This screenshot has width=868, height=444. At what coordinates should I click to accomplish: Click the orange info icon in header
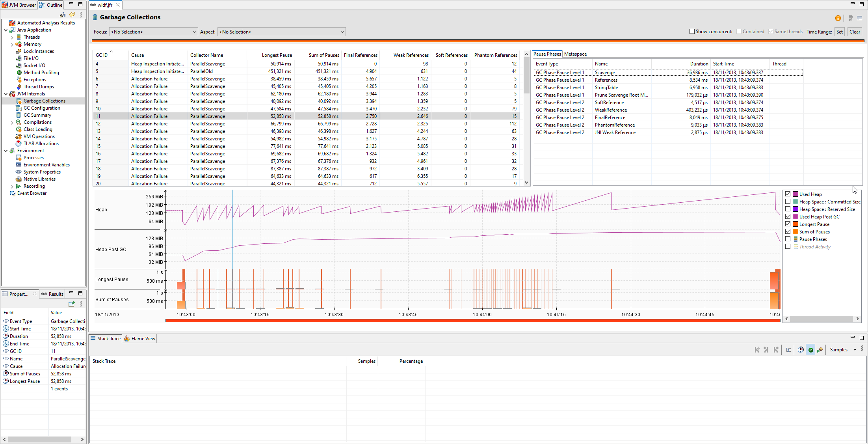[838, 18]
